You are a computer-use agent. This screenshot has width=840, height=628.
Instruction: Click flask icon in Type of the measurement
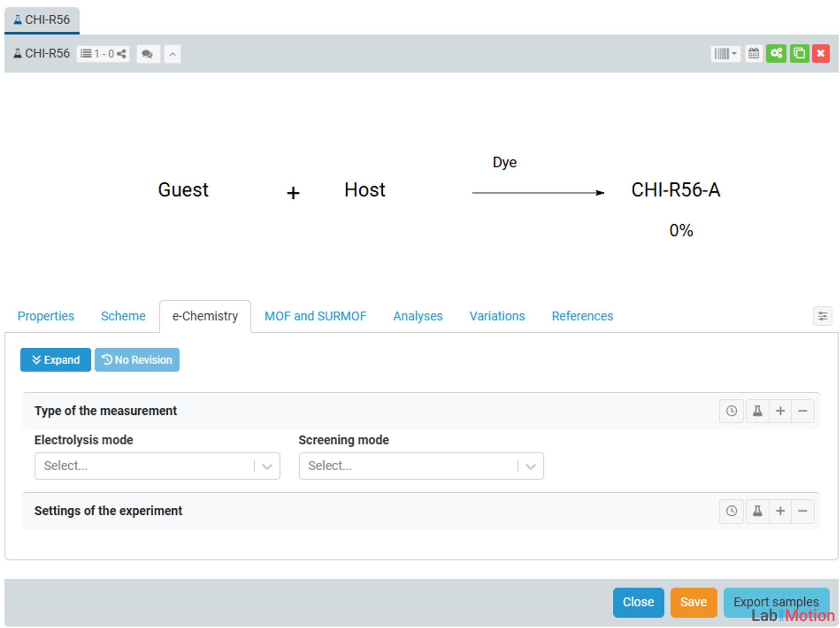[x=757, y=411]
